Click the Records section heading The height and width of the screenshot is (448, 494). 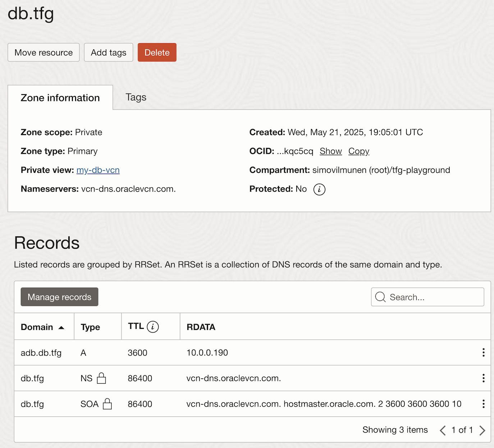click(47, 243)
